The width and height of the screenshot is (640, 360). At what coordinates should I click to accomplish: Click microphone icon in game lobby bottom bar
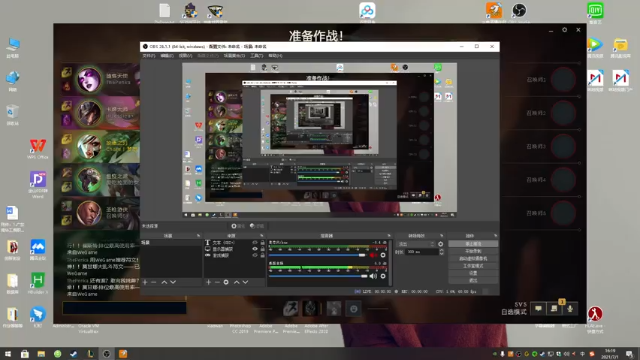coord(570,309)
